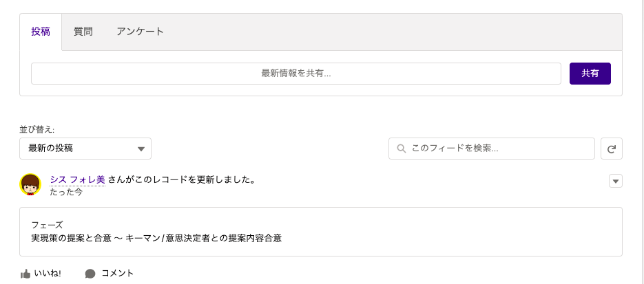Click the 並び替え: label

tap(37, 129)
